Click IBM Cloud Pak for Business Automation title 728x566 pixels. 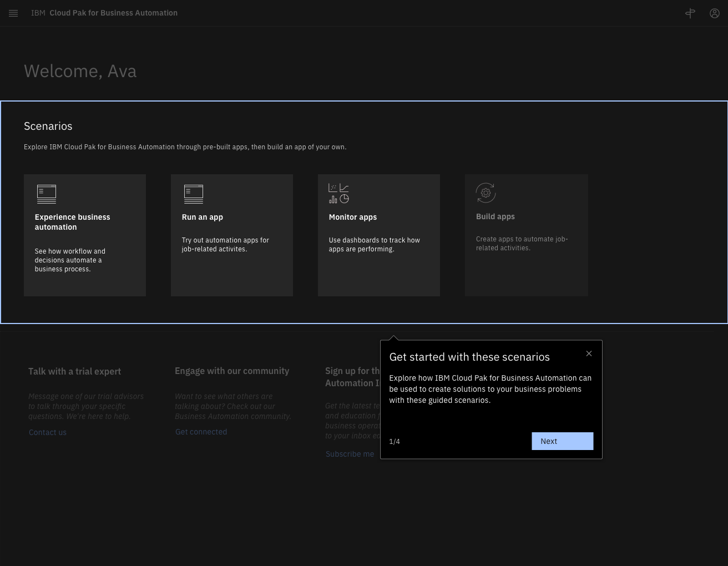(x=104, y=13)
